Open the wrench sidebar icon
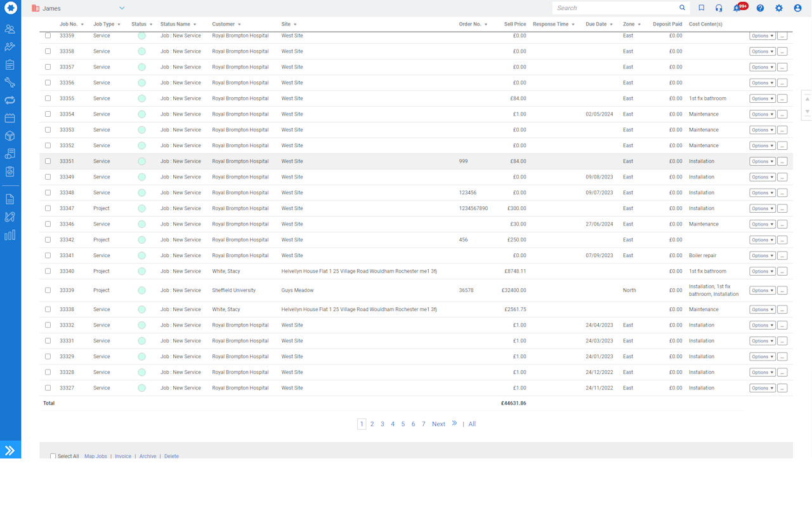 [x=10, y=83]
